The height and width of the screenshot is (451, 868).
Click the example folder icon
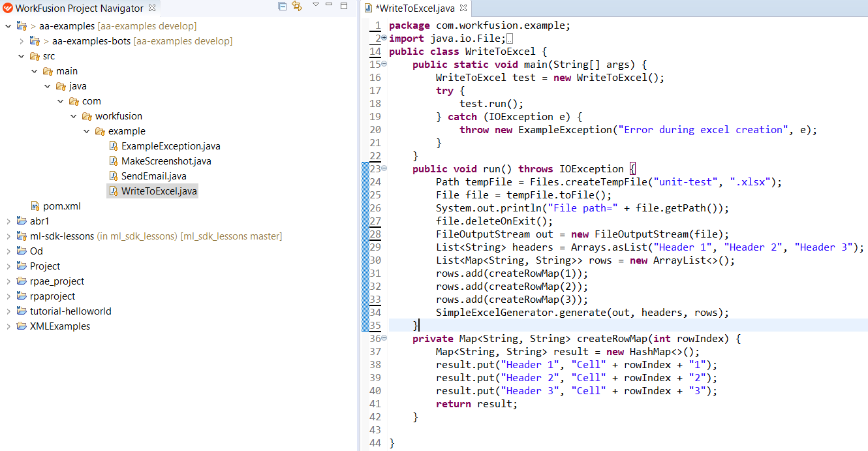pyautogui.click(x=100, y=131)
